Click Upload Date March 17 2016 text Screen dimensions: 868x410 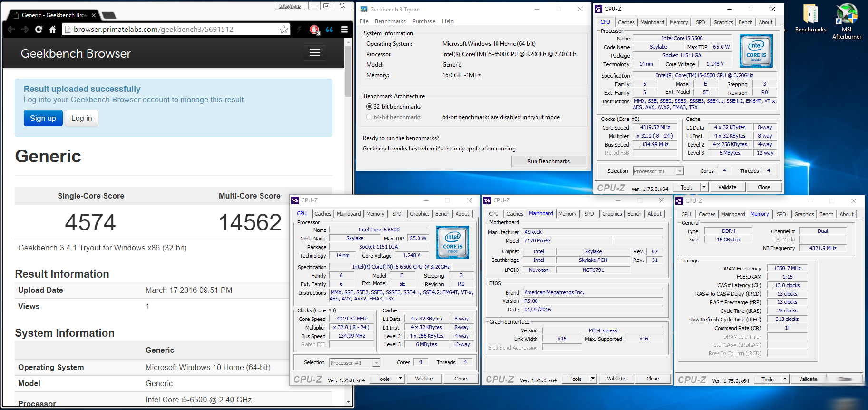[x=189, y=290]
